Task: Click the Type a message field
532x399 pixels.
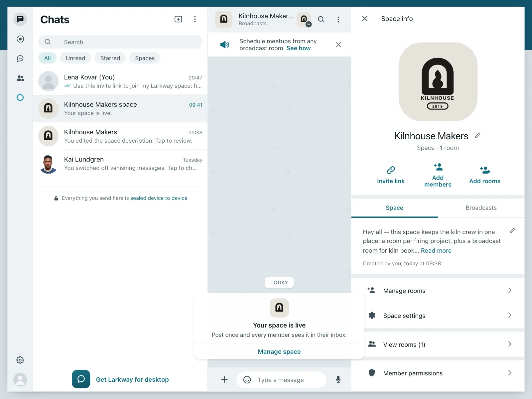Action: tap(281, 380)
